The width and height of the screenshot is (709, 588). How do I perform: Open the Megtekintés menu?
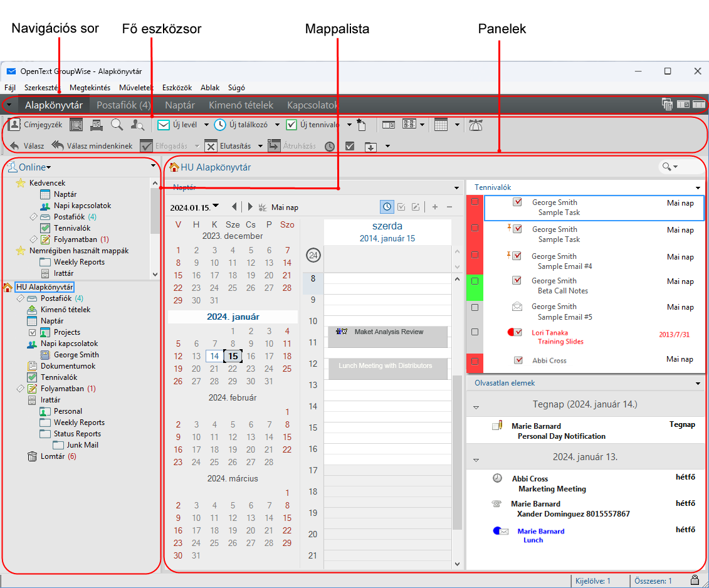[x=90, y=88]
